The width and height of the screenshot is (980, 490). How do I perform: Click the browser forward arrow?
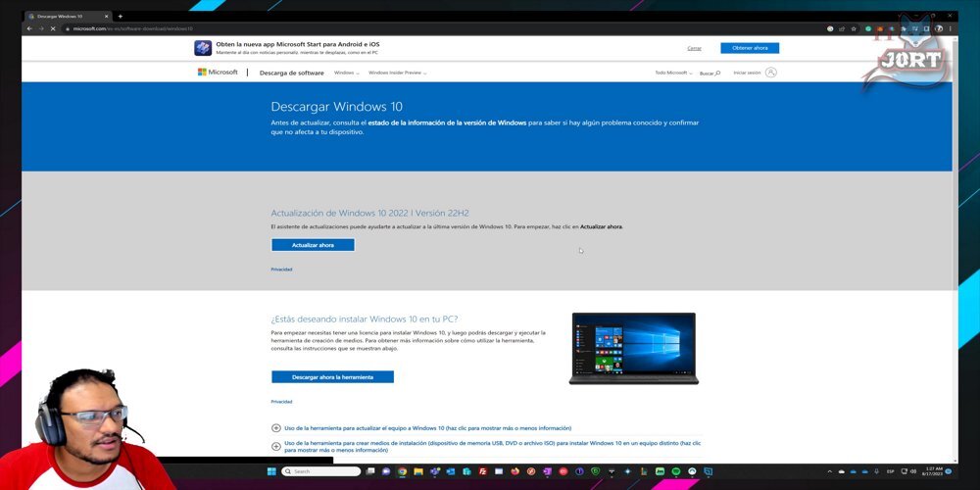(41, 28)
